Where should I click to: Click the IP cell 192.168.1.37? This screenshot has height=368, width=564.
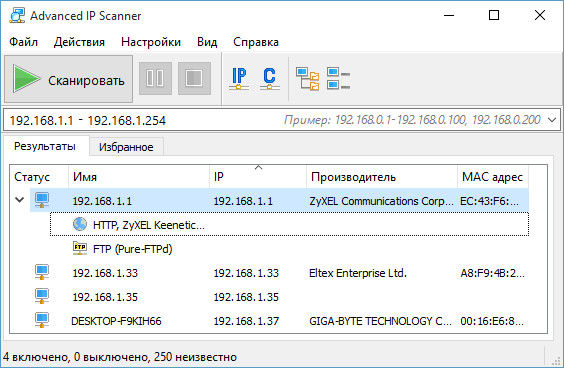pos(246,321)
